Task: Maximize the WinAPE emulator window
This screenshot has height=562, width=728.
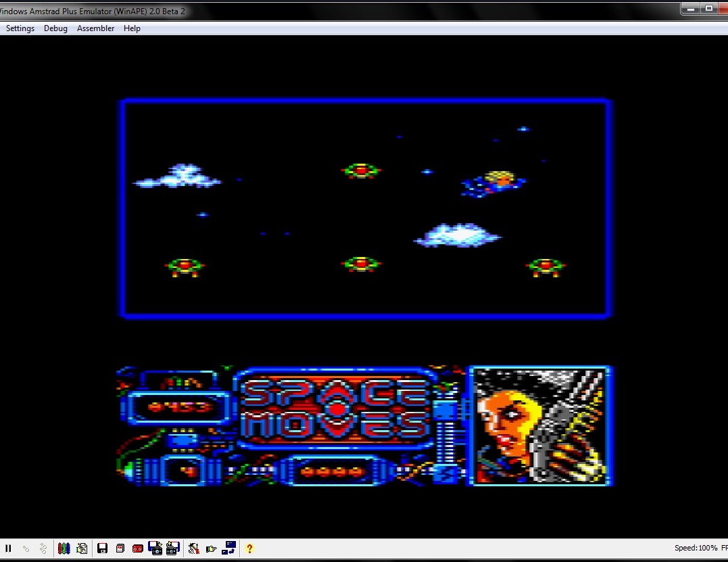Action: click(708, 8)
